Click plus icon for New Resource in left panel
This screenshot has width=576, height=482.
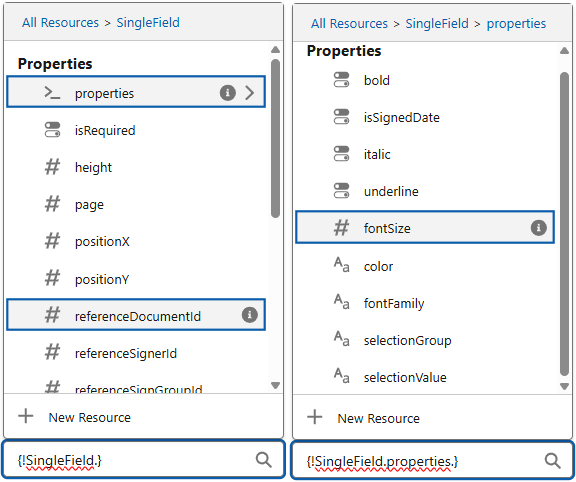[26, 417]
